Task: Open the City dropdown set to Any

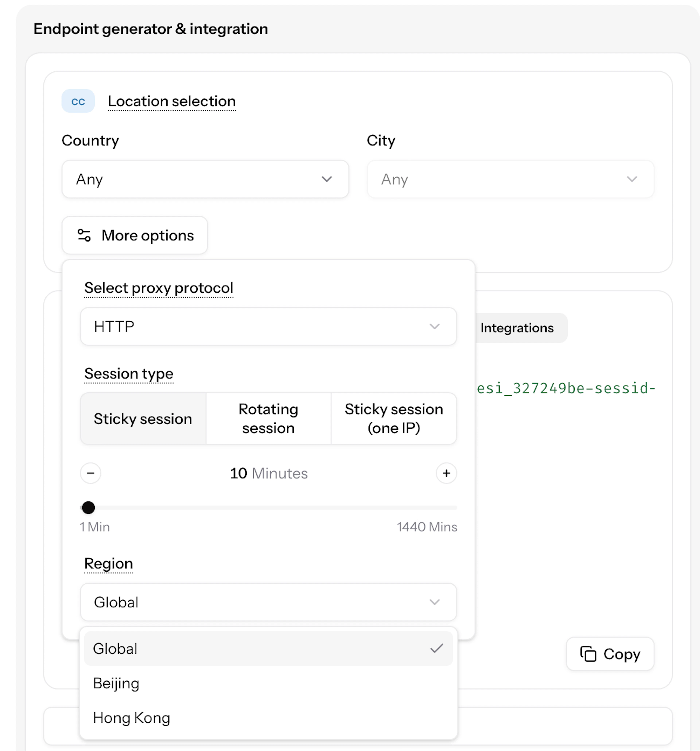Action: (510, 179)
